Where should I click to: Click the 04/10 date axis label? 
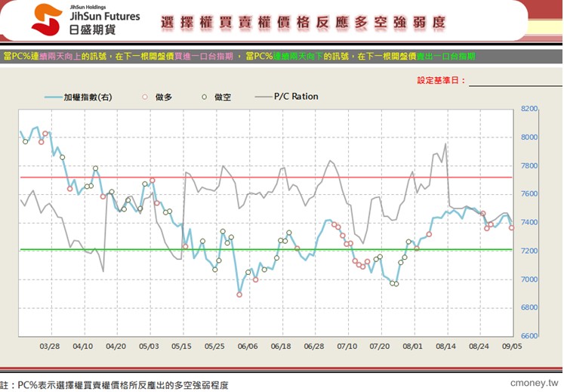[x=83, y=346]
